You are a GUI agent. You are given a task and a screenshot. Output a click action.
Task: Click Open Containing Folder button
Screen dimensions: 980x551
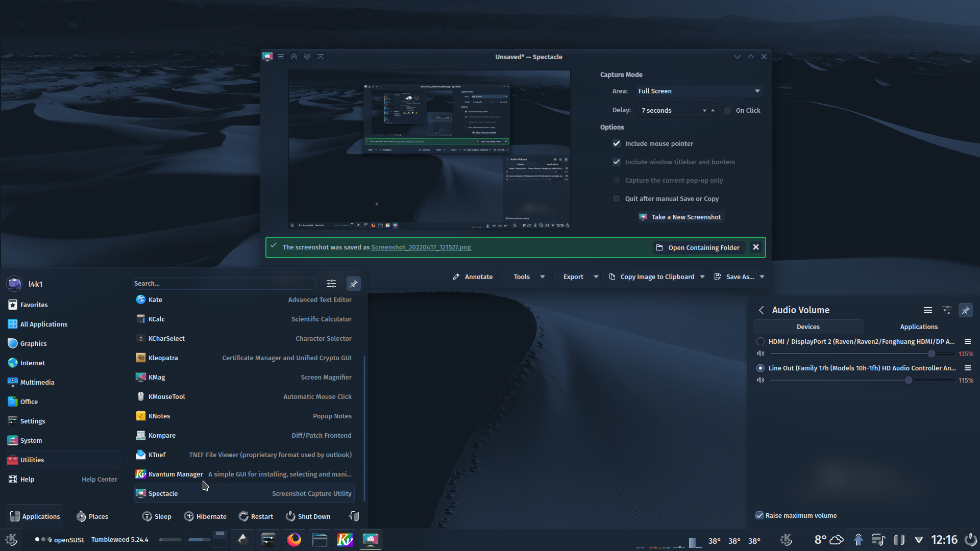(x=698, y=247)
